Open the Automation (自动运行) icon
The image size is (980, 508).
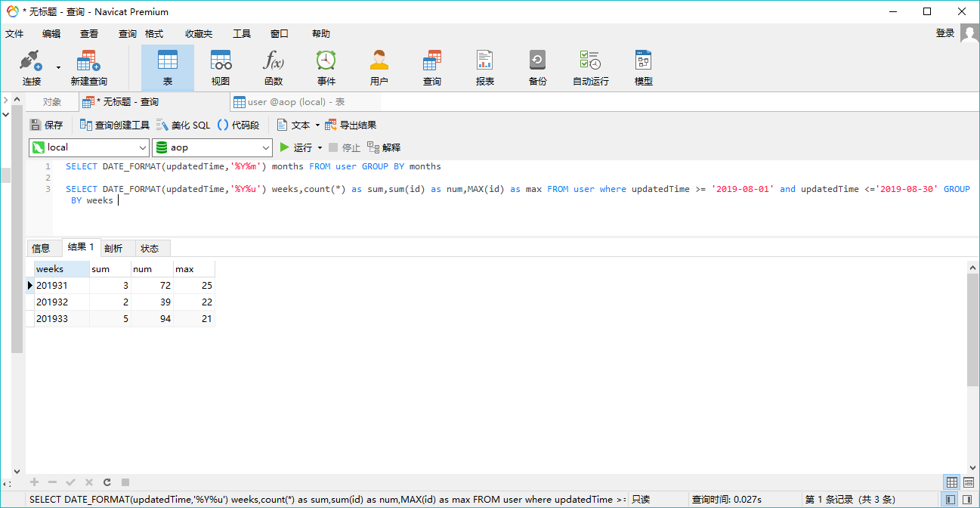click(x=590, y=67)
